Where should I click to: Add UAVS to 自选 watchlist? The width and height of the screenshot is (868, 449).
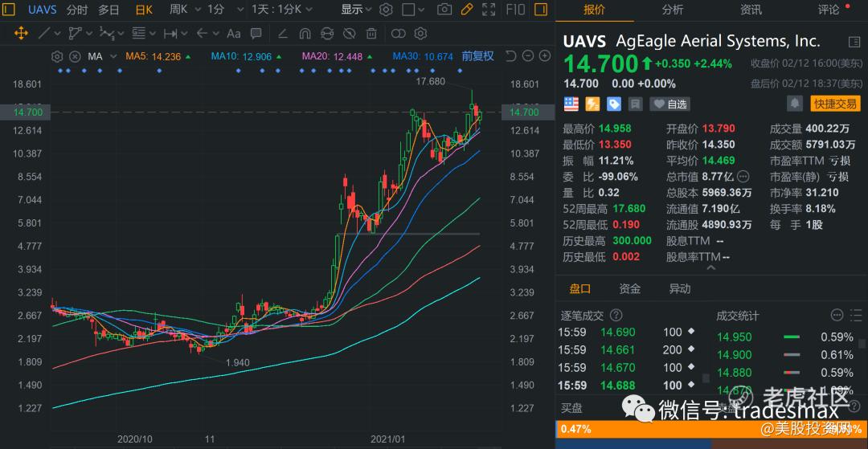click(x=670, y=104)
